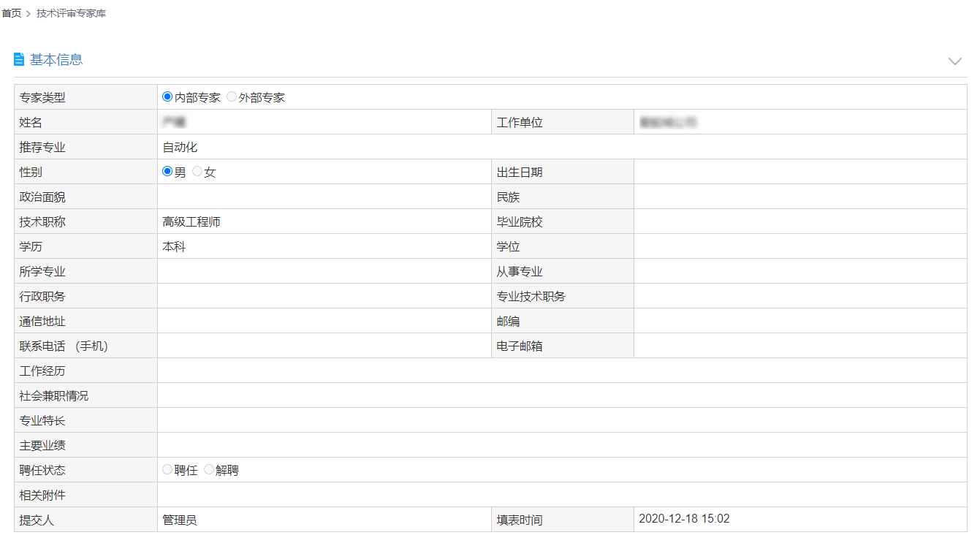Click the 从事专业 value field
This screenshot has height=546, width=980.
800,271
